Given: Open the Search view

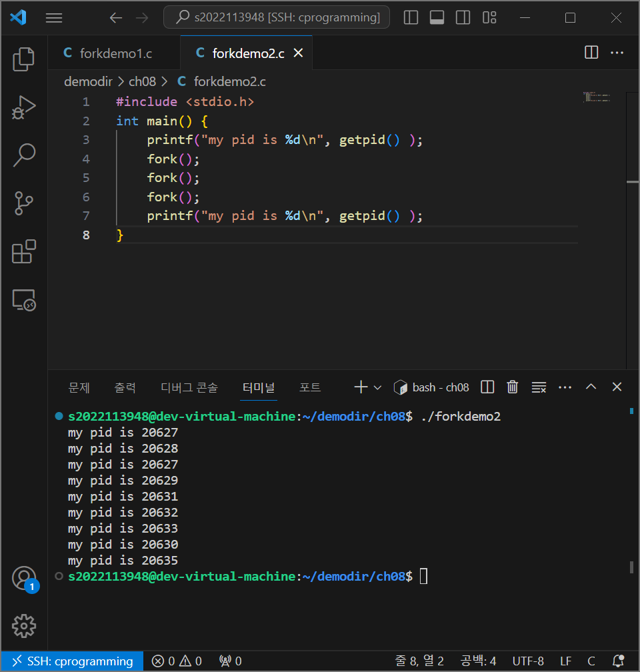Looking at the screenshot, I should (x=23, y=155).
